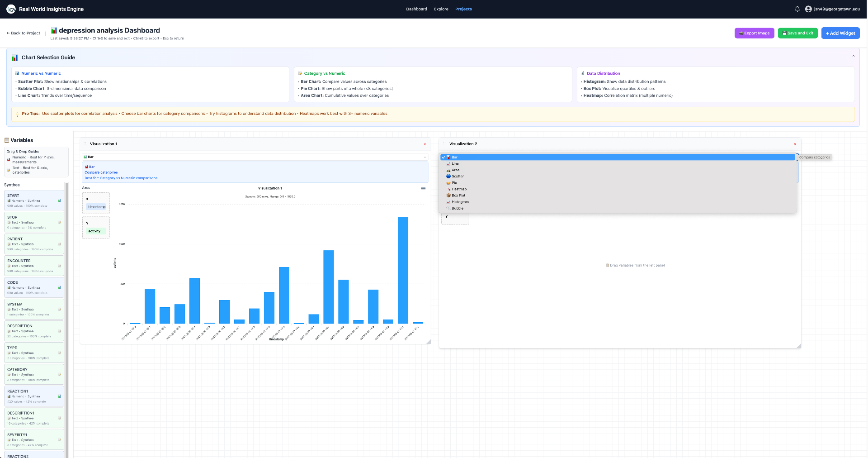Click the Real World Insights Engine logo icon
The image size is (868, 458).
tap(11, 9)
